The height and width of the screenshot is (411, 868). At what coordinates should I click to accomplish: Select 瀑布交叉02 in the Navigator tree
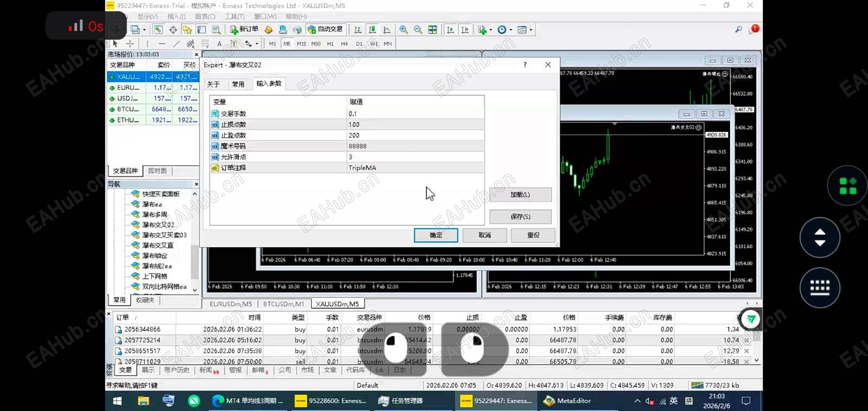click(x=158, y=225)
